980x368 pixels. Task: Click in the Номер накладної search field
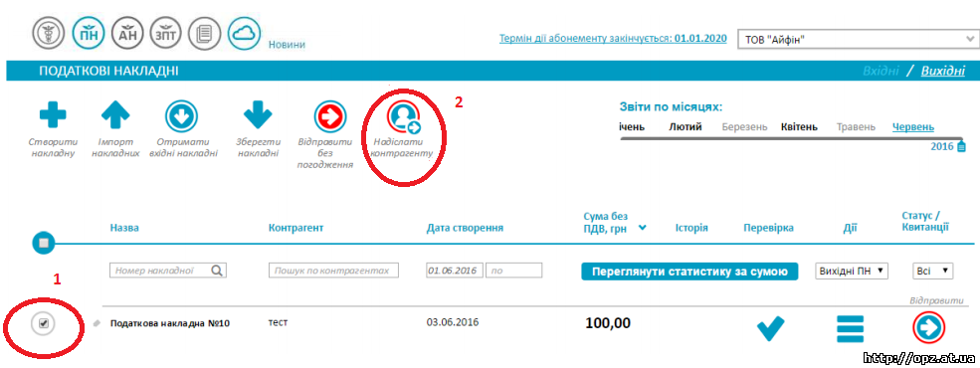[168, 271]
